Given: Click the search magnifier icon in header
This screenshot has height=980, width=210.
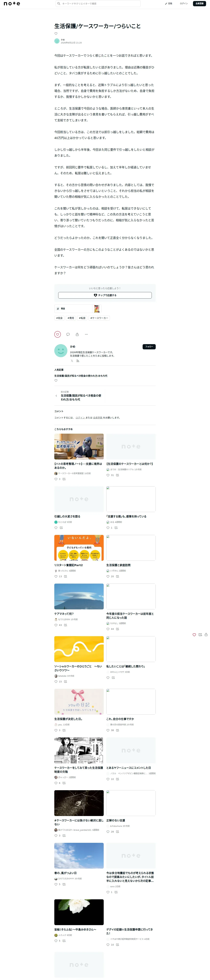Looking at the screenshot, I should pyautogui.click(x=59, y=3).
